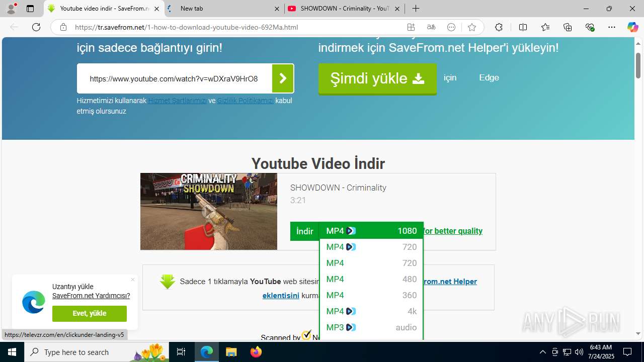Select MP4 1080 download option
This screenshot has height=362, width=644.
click(371, 231)
